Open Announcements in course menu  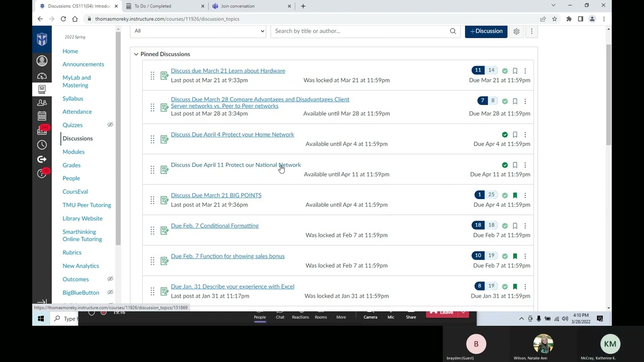point(83,64)
